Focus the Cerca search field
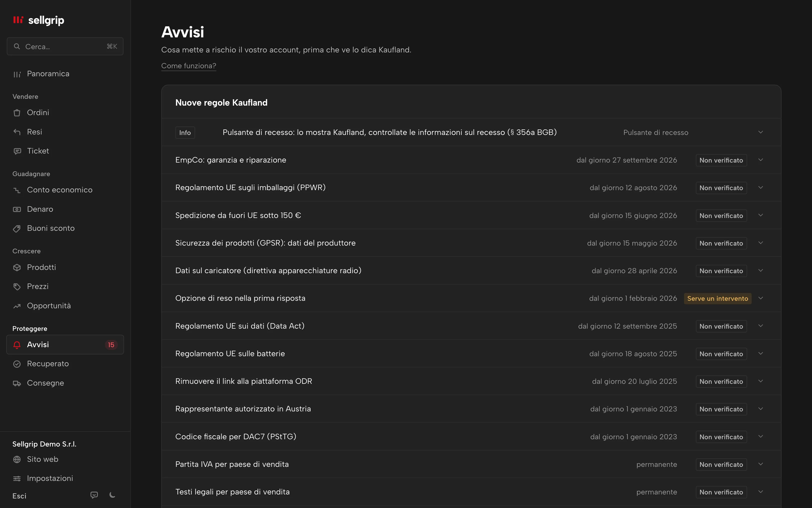The width and height of the screenshot is (812, 508). [x=65, y=46]
